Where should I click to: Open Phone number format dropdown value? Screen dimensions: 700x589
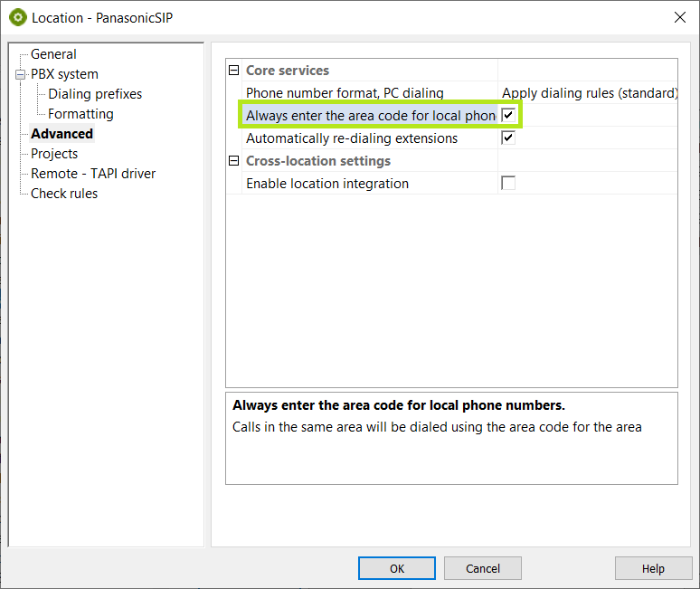tap(589, 93)
